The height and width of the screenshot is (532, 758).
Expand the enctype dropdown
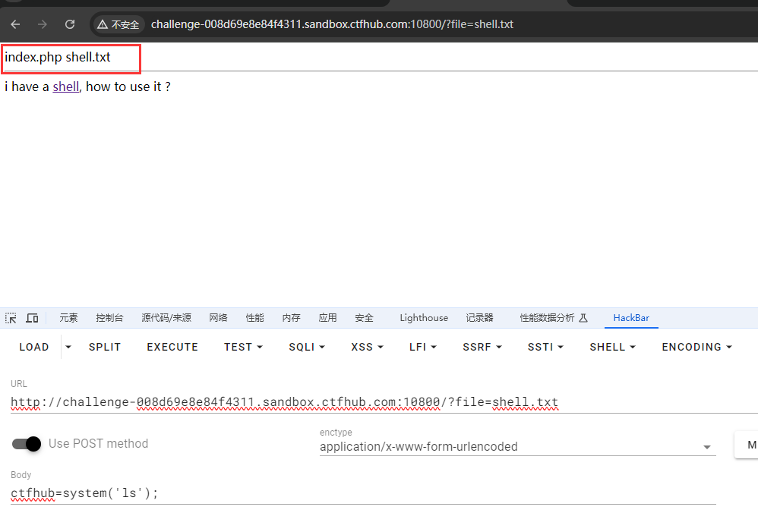(x=707, y=447)
